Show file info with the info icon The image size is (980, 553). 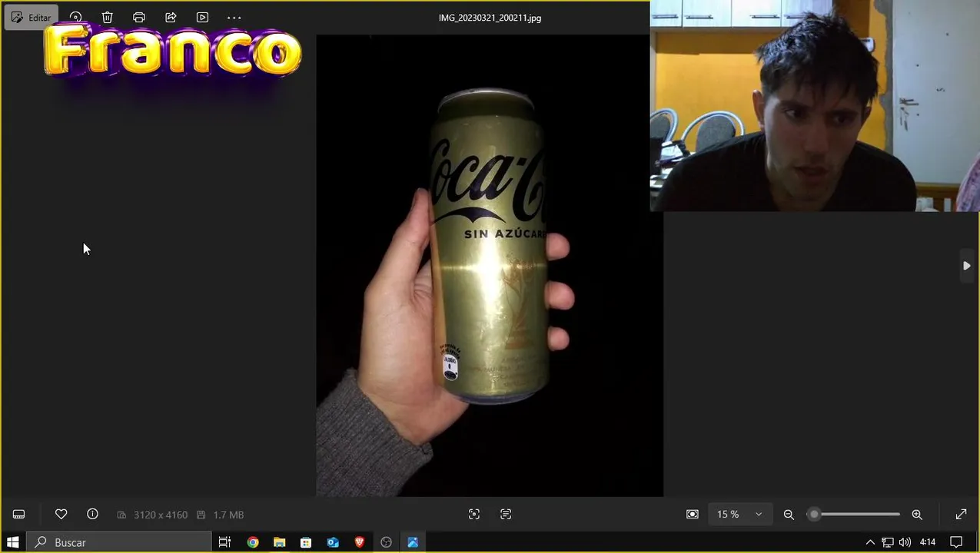coord(92,515)
